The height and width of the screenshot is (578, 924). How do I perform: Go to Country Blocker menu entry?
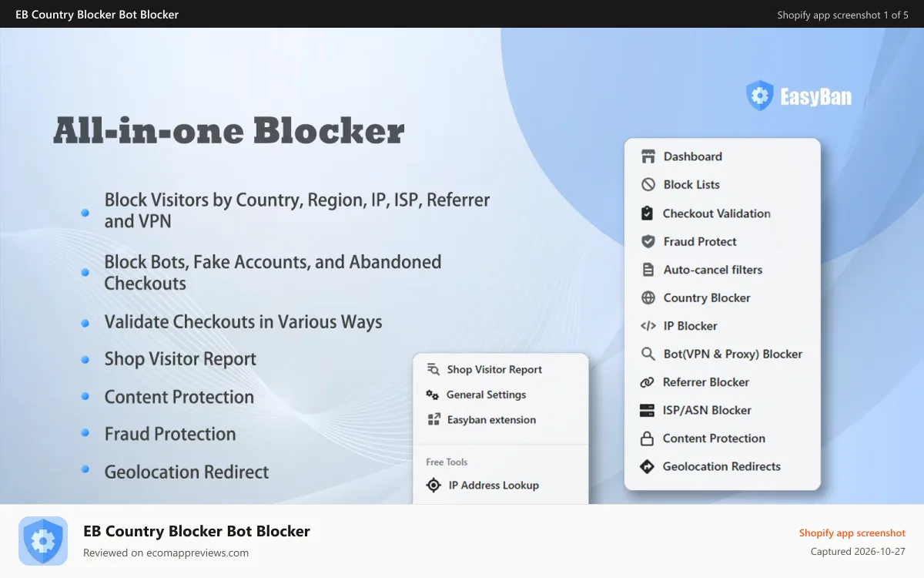point(707,297)
